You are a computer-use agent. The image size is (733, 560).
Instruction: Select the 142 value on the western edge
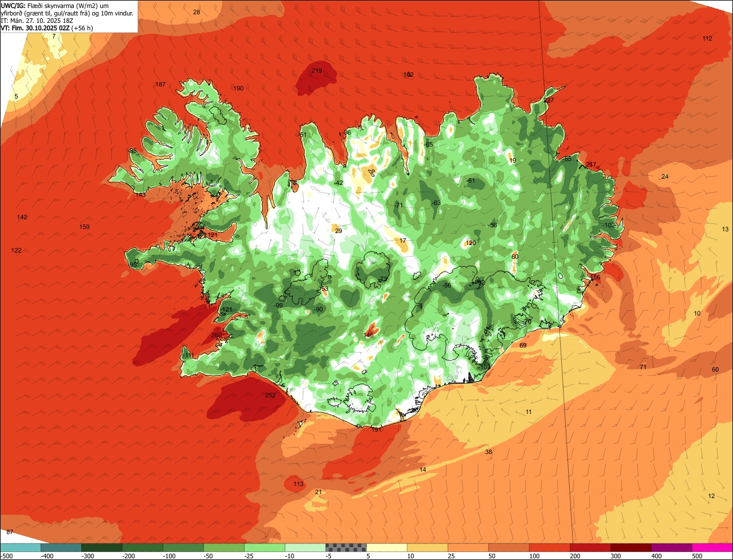click(22, 218)
